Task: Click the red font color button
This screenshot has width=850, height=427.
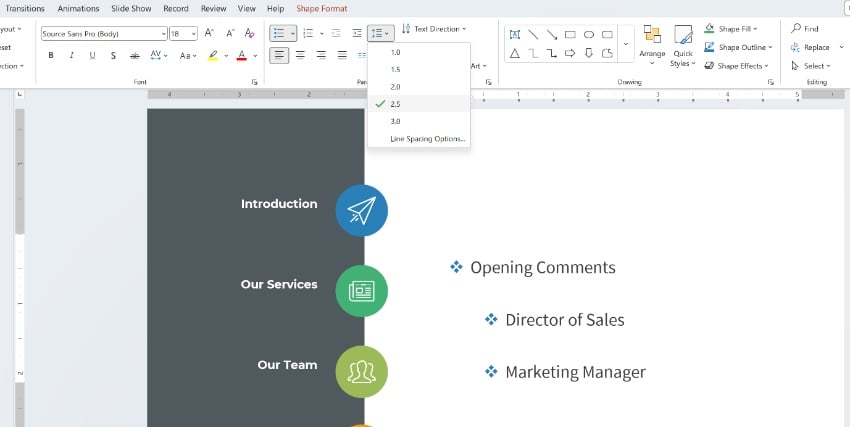Action: pyautogui.click(x=241, y=55)
